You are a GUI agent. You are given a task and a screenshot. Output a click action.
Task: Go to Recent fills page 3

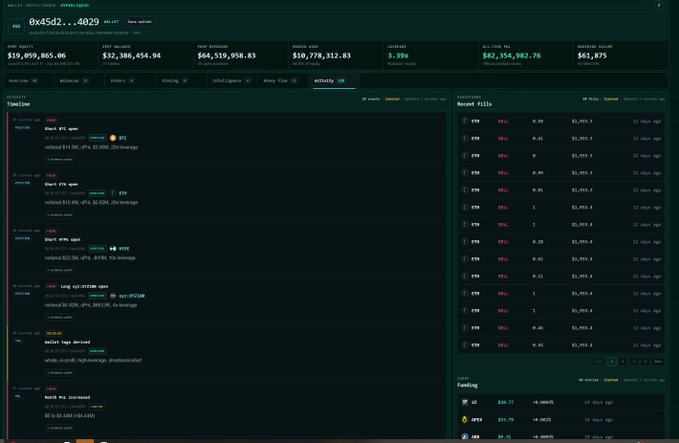coord(634,361)
